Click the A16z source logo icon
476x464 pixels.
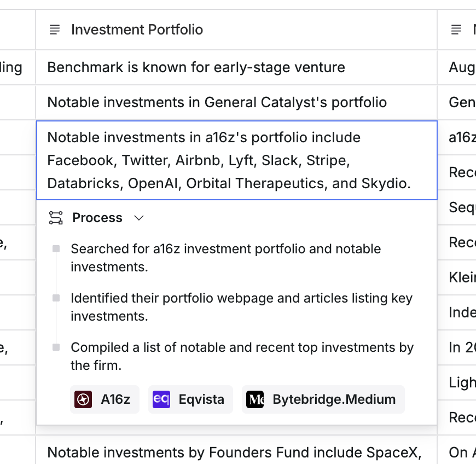point(83,399)
